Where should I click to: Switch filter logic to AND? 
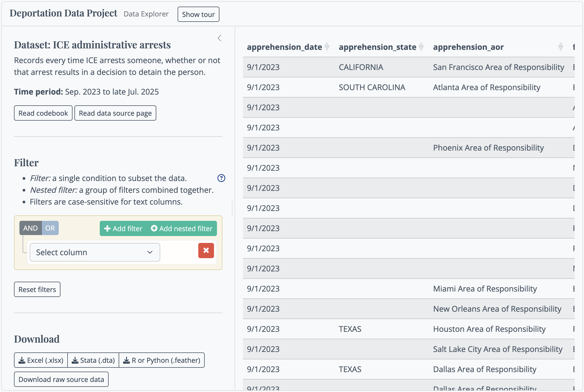click(30, 228)
